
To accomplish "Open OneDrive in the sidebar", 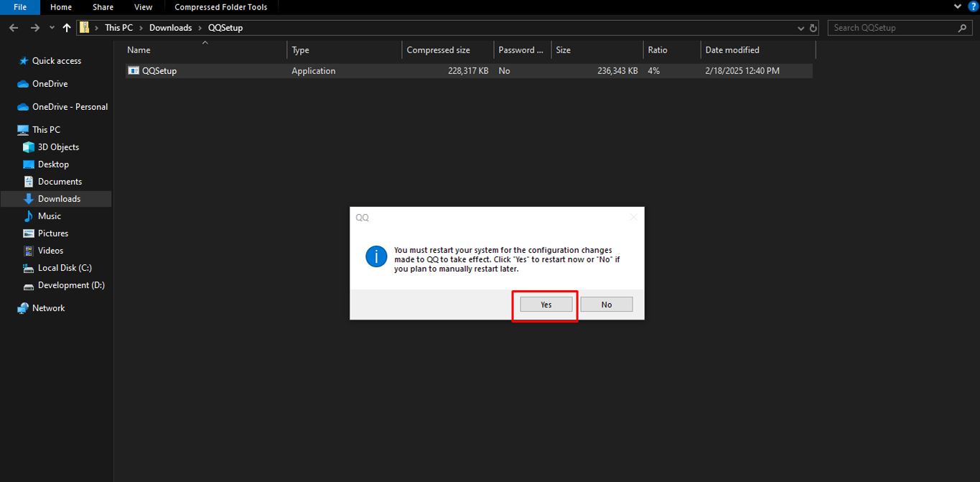I will (50, 84).
